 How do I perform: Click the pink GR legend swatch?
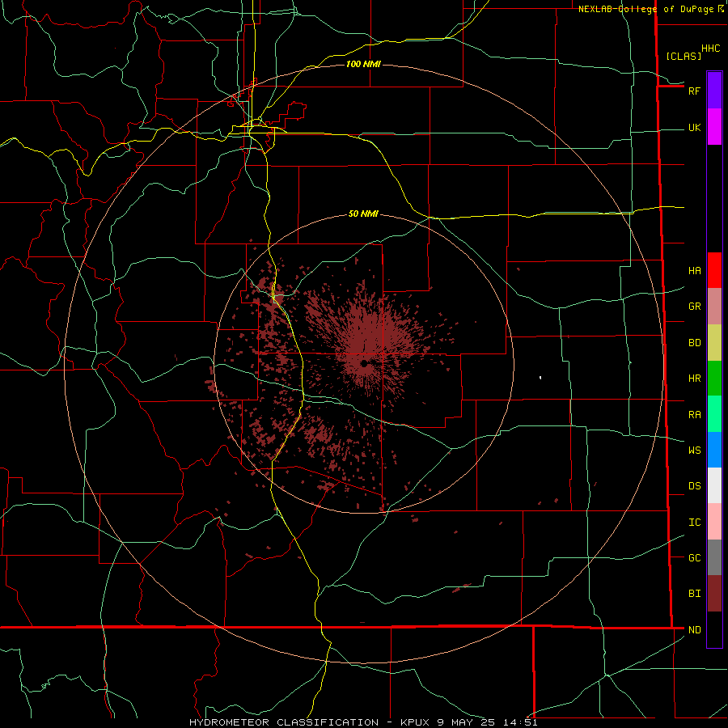pos(714,307)
